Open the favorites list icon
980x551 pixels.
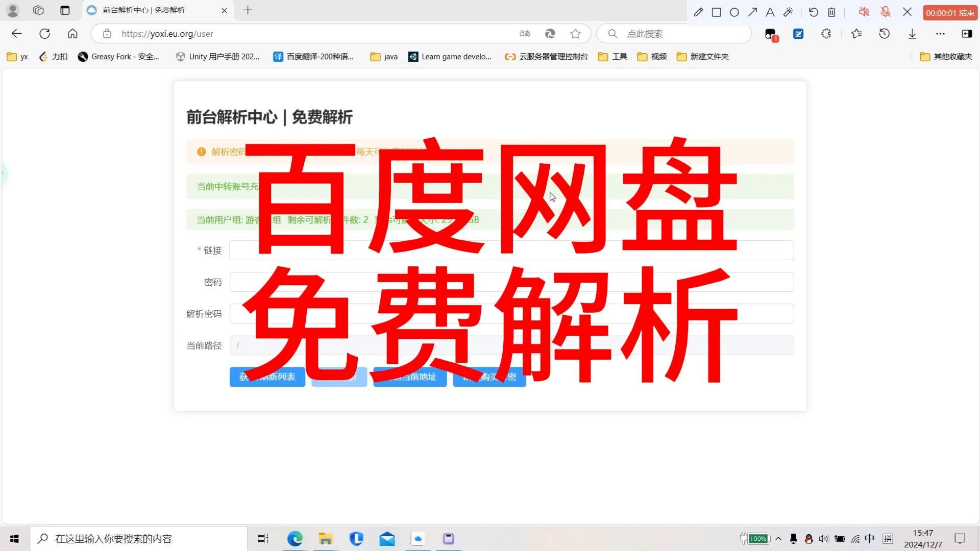click(x=856, y=34)
